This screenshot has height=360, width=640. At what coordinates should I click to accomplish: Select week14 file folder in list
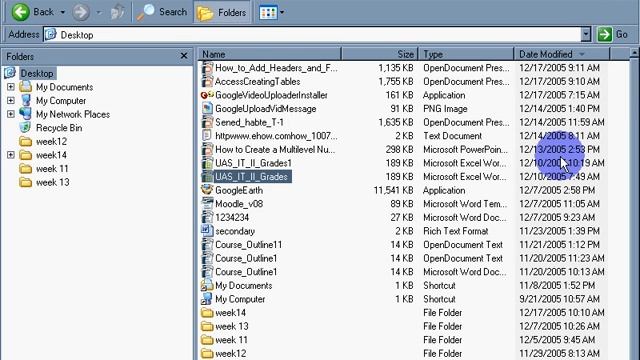point(231,313)
